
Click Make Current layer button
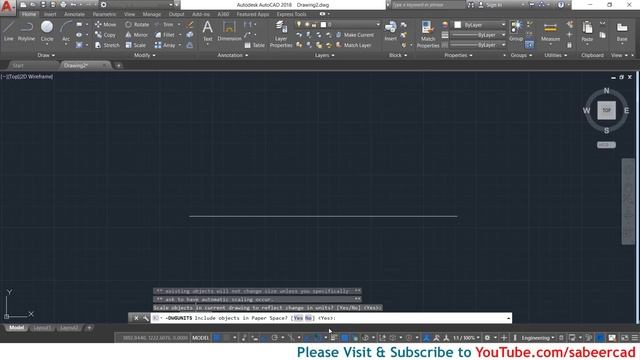coord(355,35)
